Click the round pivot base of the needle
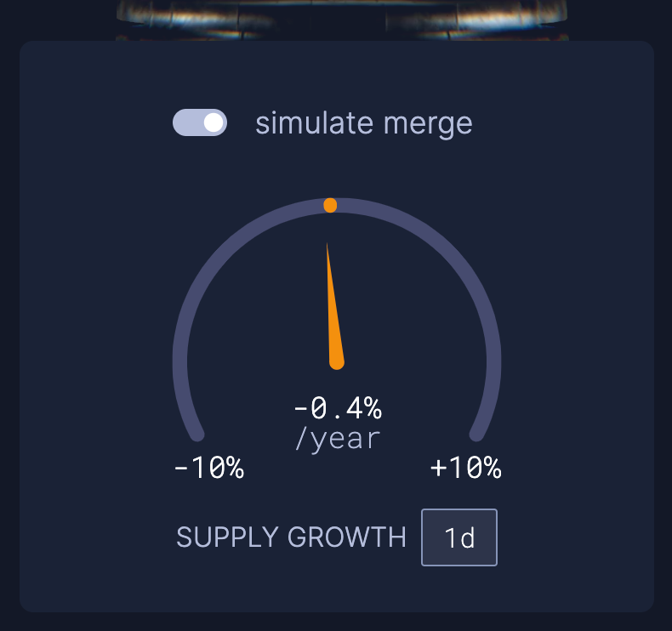Image resolution: width=672 pixels, height=631 pixels. click(x=337, y=363)
